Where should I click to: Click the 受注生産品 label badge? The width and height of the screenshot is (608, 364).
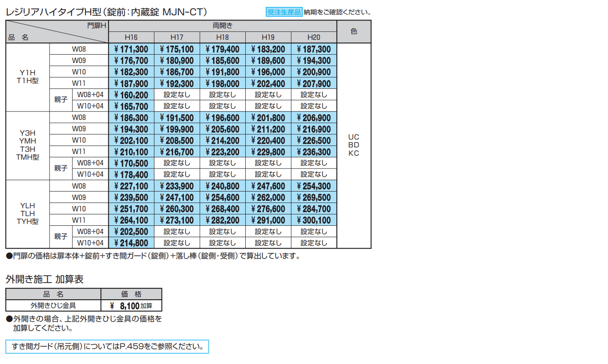click(x=283, y=12)
